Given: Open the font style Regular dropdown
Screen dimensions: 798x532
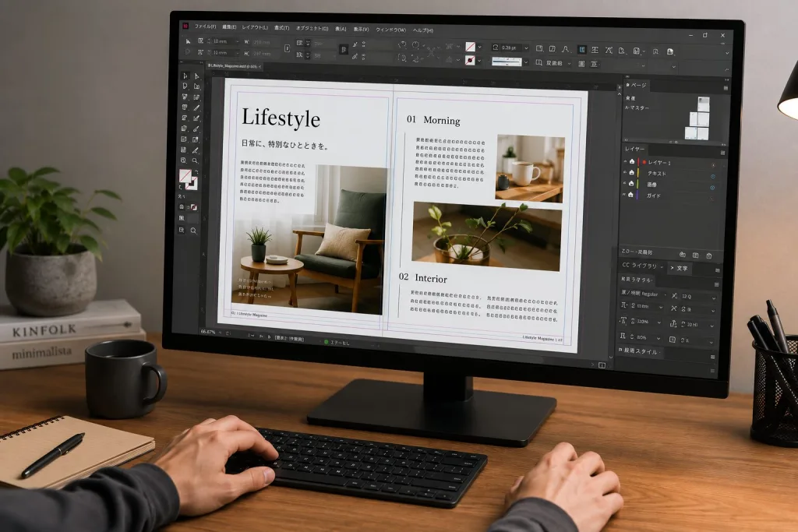Looking at the screenshot, I should pos(666,295).
